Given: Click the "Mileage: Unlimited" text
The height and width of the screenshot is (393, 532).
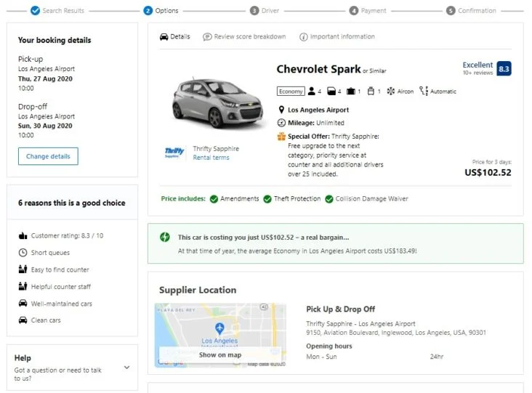Looking at the screenshot, I should [x=316, y=123].
